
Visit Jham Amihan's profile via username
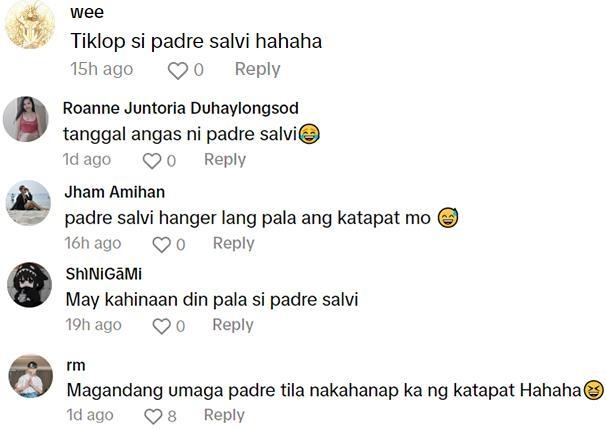(x=114, y=192)
